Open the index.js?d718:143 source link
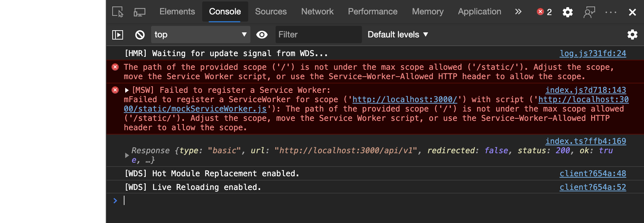The height and width of the screenshot is (223, 644). tap(586, 90)
